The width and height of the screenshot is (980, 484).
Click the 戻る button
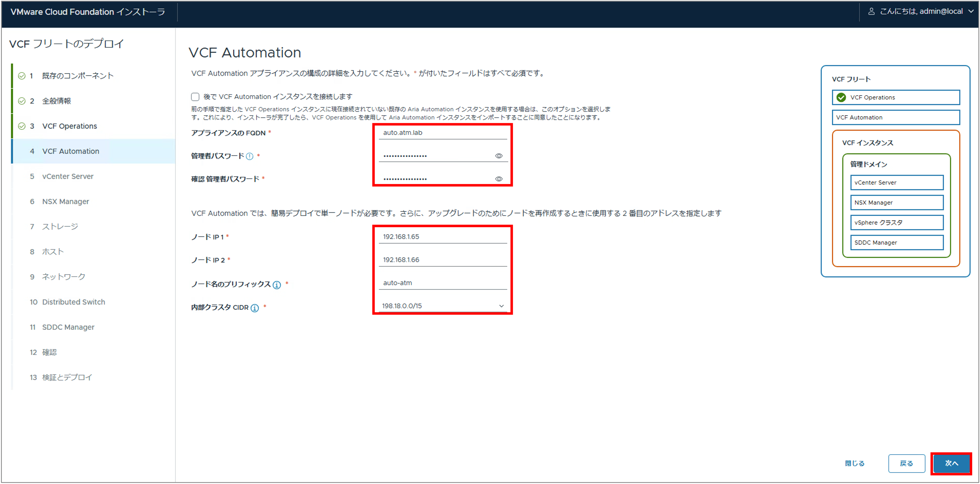click(907, 463)
